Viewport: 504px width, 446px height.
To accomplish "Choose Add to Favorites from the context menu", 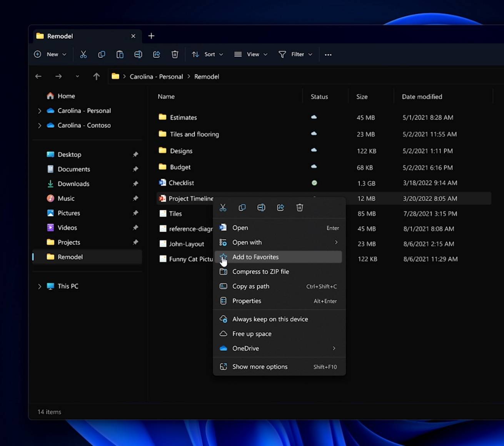I will coord(255,257).
